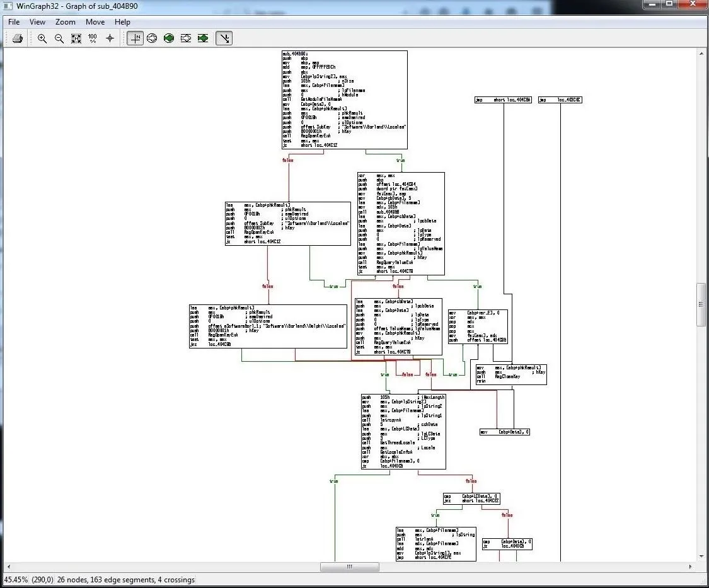Click the horizontal scrollbar right arrow

click(690, 567)
